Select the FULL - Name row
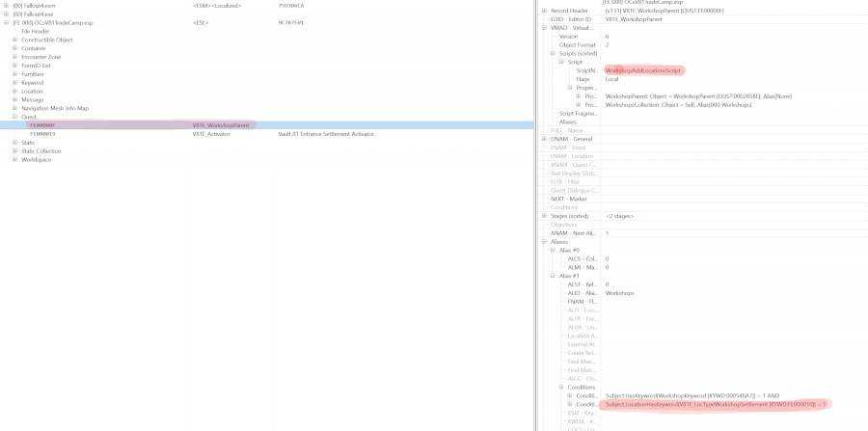 pos(566,130)
